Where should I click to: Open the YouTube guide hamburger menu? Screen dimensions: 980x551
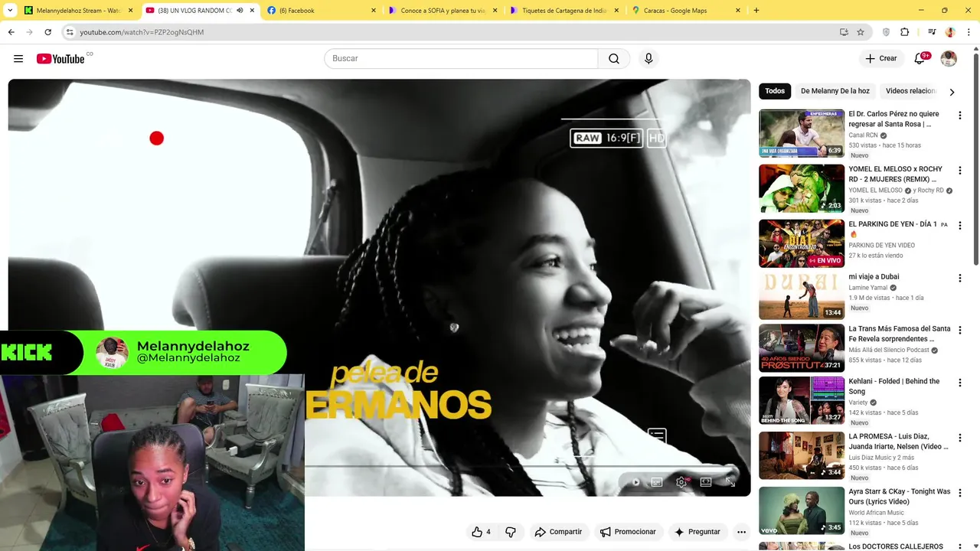click(18, 59)
